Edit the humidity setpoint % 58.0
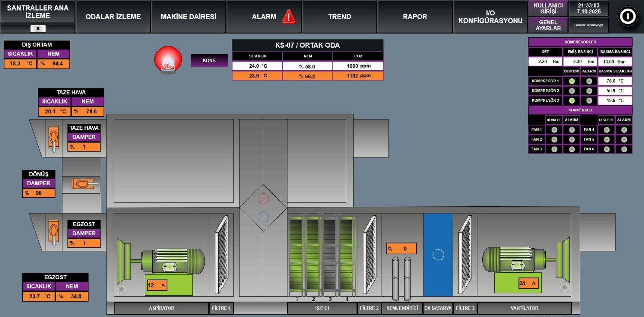 [x=308, y=66]
